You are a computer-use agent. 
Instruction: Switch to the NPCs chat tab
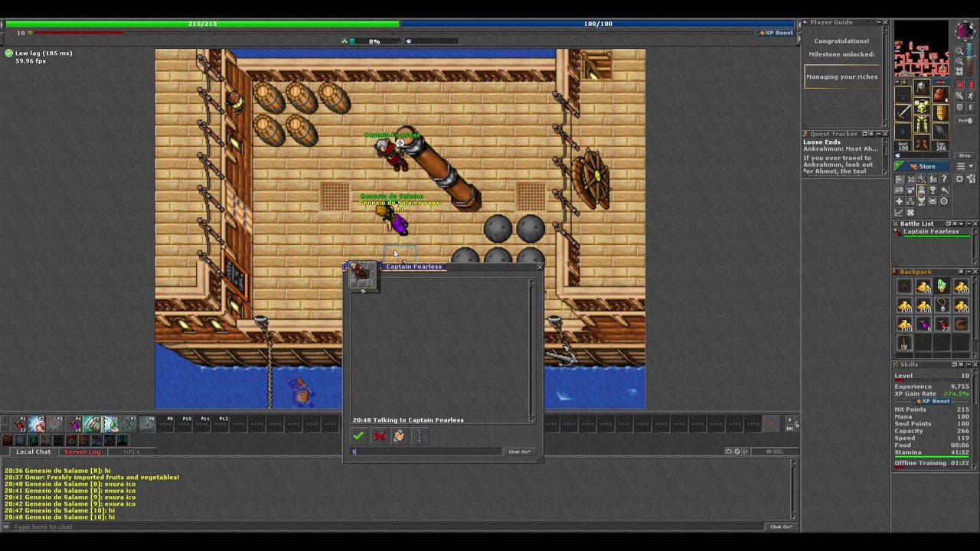click(x=132, y=452)
